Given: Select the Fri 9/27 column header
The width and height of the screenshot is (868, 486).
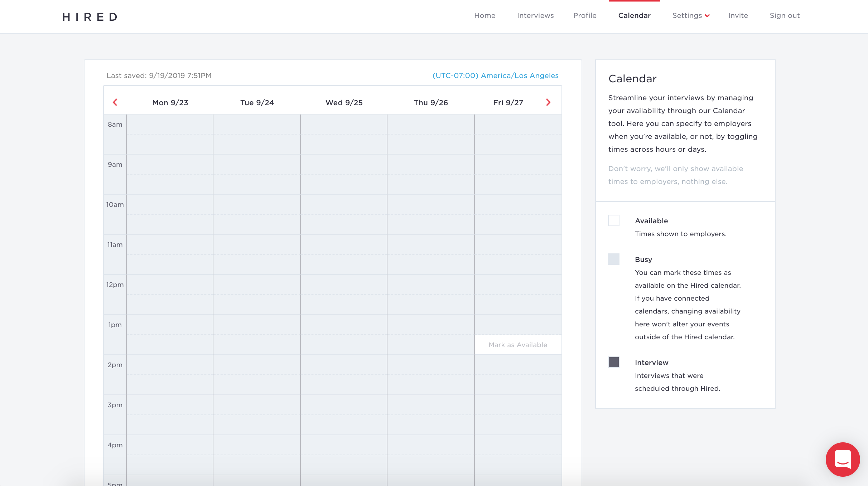Looking at the screenshot, I should click(x=507, y=102).
